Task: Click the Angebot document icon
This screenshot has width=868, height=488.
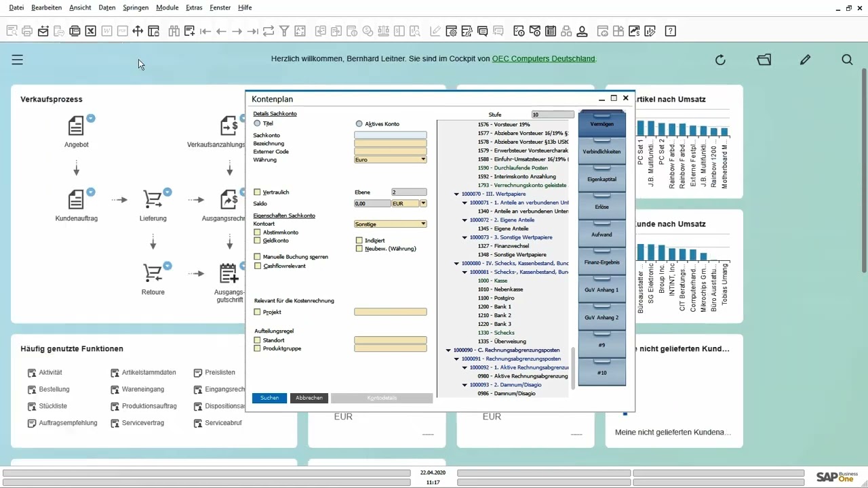Action: [76, 125]
